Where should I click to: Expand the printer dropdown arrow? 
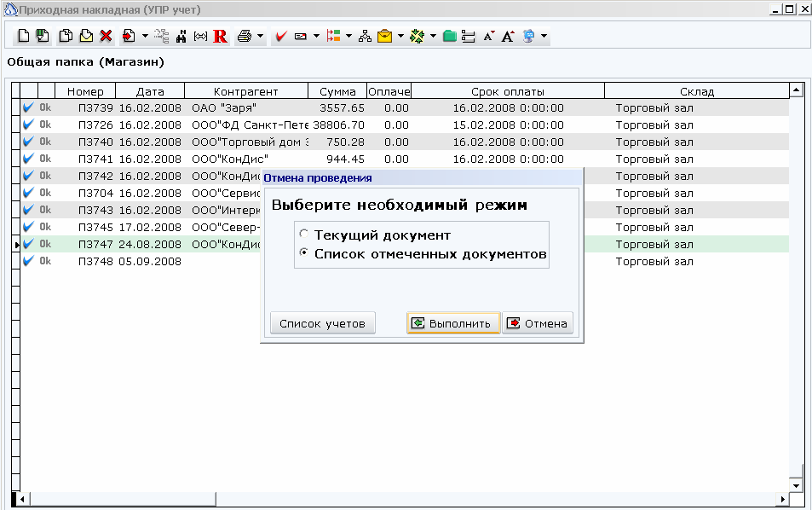pos(260,36)
